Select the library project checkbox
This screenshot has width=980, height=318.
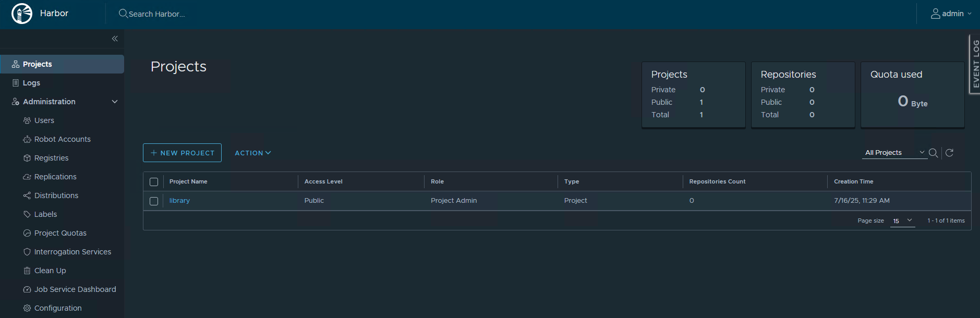click(154, 201)
